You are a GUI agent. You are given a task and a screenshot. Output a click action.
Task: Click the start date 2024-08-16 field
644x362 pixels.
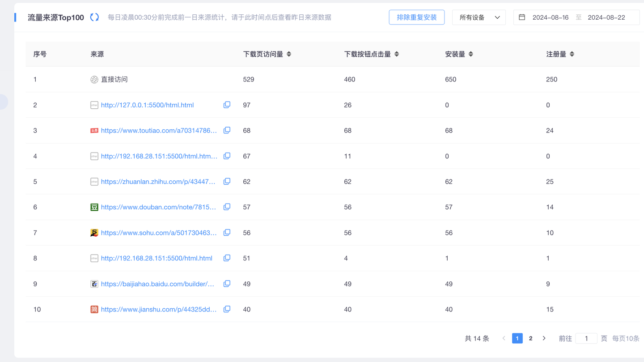point(551,17)
